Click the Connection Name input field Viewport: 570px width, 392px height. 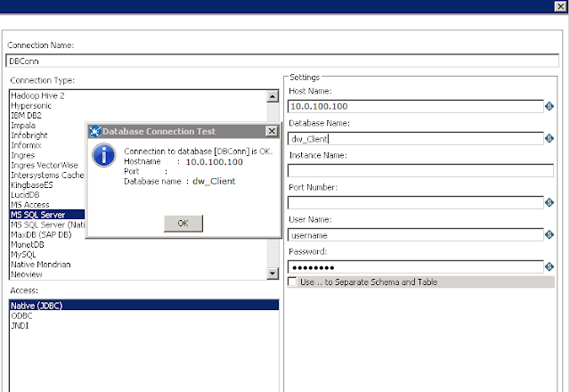coord(282,61)
